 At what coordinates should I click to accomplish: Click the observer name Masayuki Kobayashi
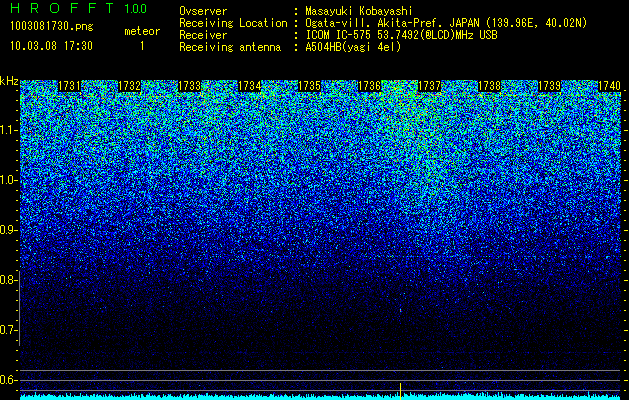pos(359,11)
